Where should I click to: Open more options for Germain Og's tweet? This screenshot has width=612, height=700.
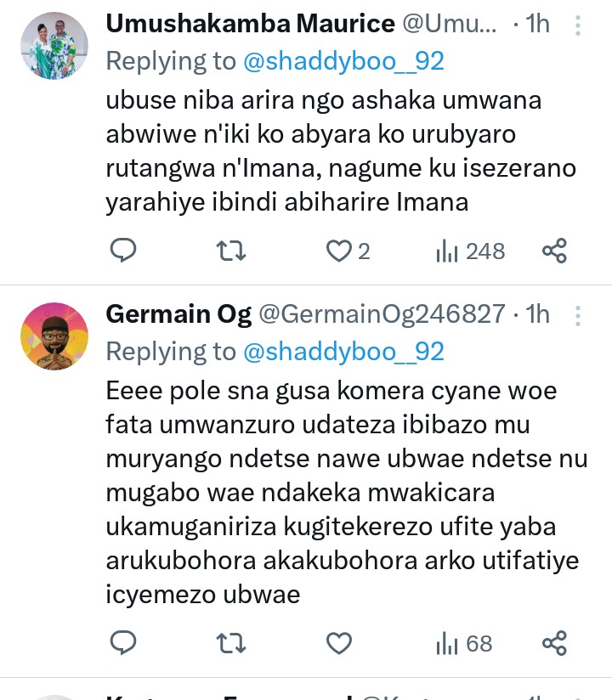click(x=578, y=316)
